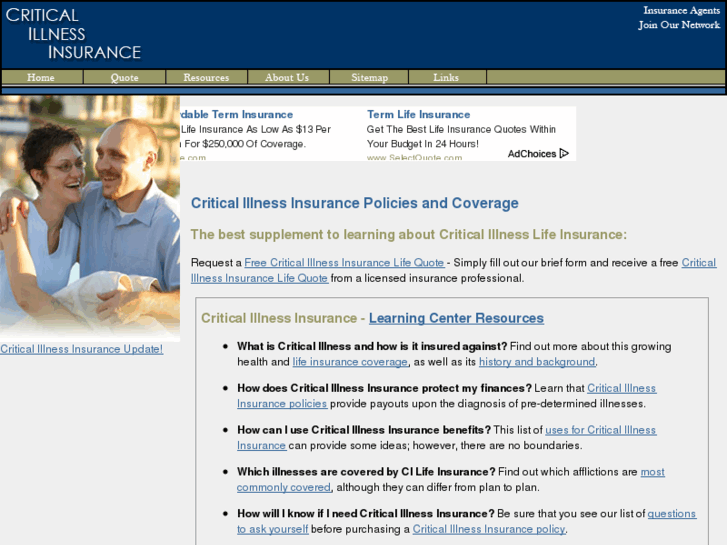727x545 pixels.
Task: Open the Sitemap navigation item
Action: (369, 77)
